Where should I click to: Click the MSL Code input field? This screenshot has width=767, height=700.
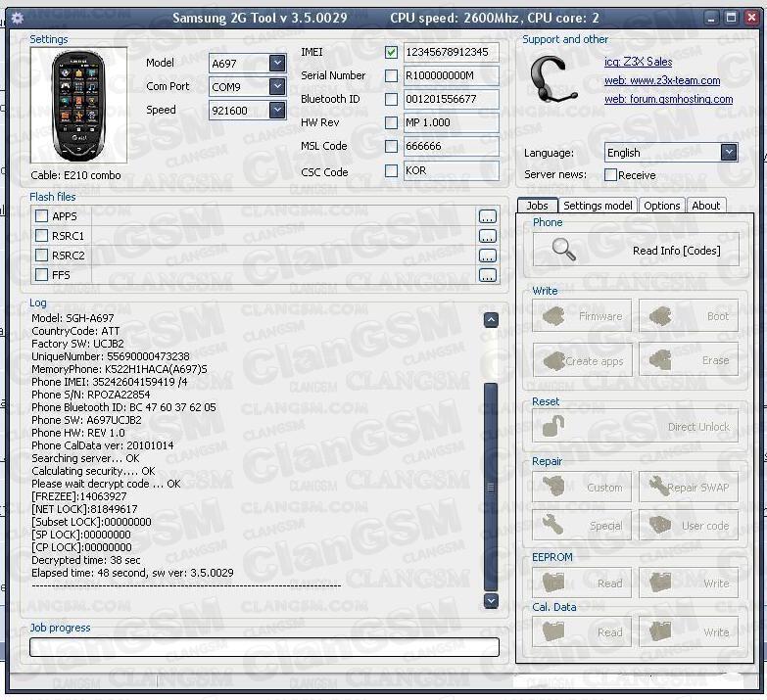click(451, 146)
